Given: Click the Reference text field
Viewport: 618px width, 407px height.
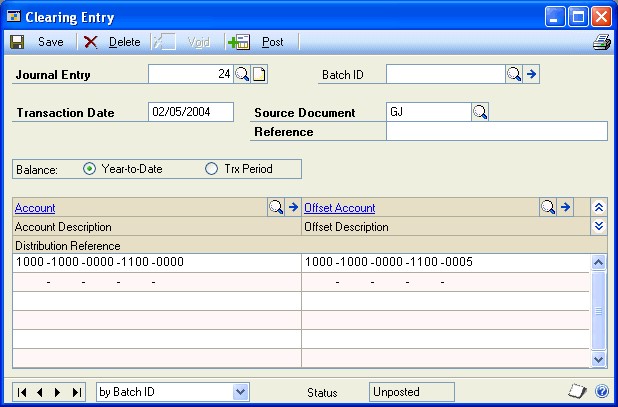Looking at the screenshot, I should tap(497, 131).
